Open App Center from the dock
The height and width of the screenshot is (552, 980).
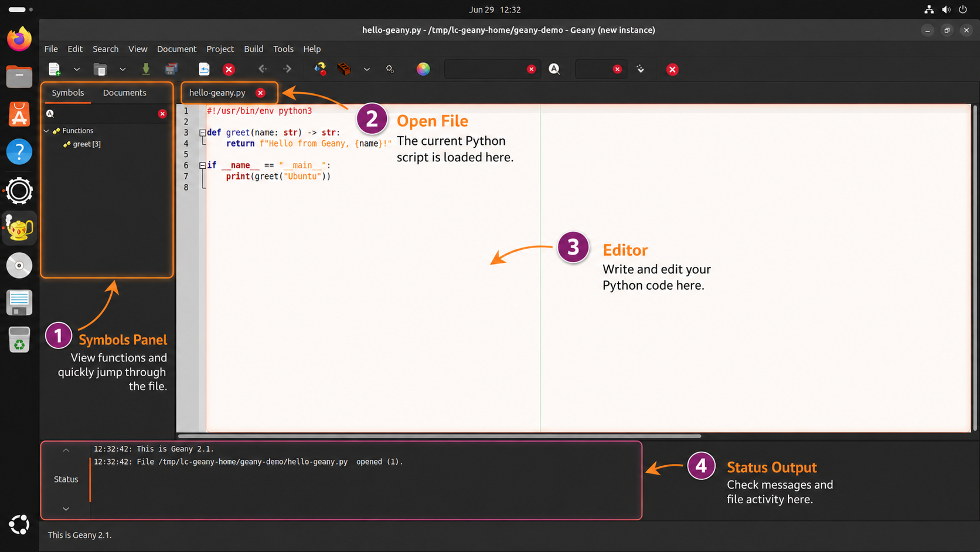pos(19,114)
